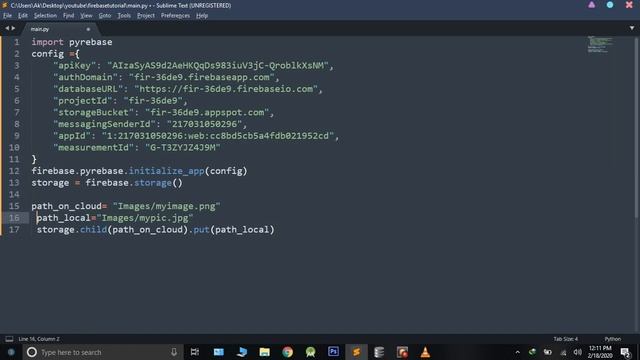Image resolution: width=640 pixels, height=360 pixels.
Task: Click the cyan circle maximize icon
Action: click(x=610, y=5)
